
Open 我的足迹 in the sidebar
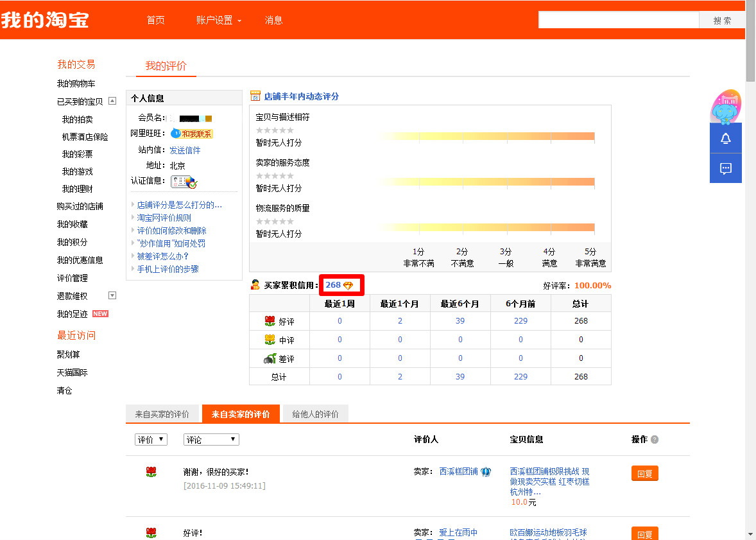[x=73, y=314]
